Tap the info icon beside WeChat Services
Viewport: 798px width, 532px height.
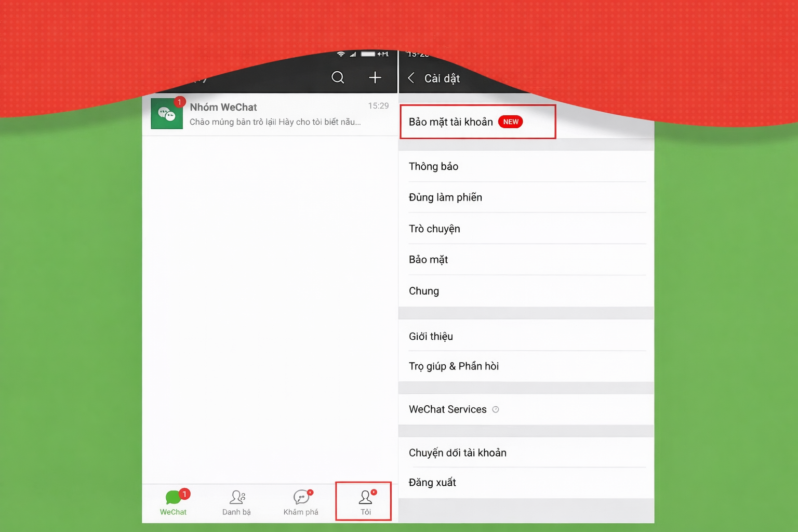(496, 409)
